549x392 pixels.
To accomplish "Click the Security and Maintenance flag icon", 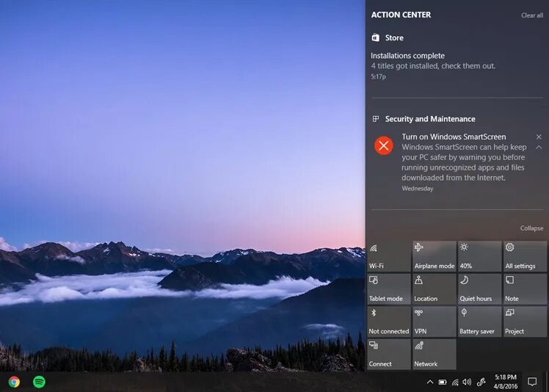I will pyautogui.click(x=376, y=119).
